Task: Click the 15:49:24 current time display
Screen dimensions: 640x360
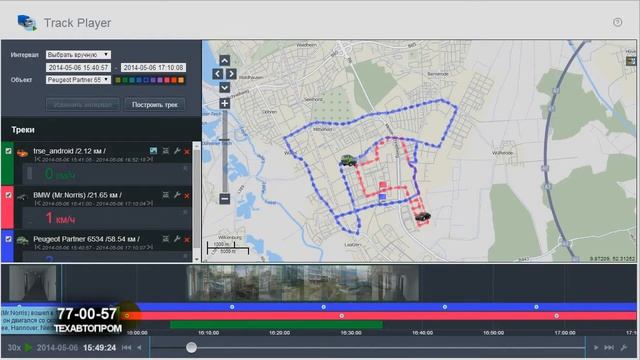Action: tap(100, 348)
